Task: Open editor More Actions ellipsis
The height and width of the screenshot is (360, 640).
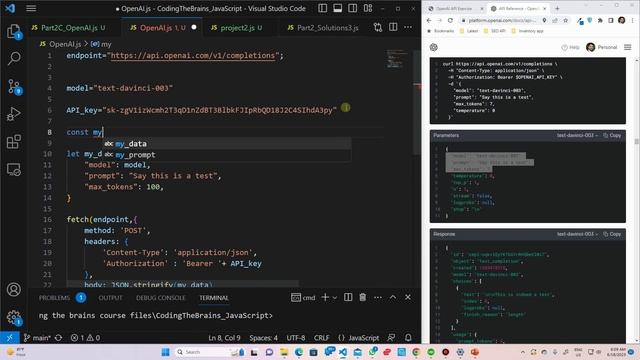Action: 408,27
